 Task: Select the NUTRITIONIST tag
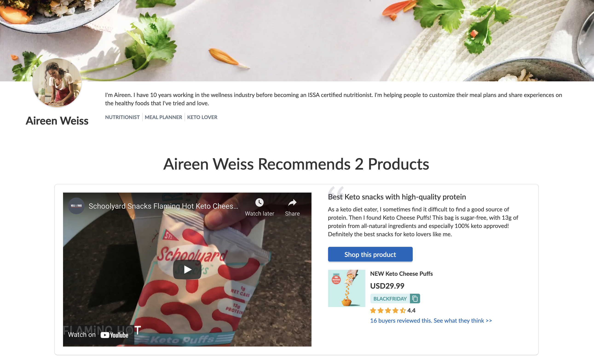[x=122, y=117]
